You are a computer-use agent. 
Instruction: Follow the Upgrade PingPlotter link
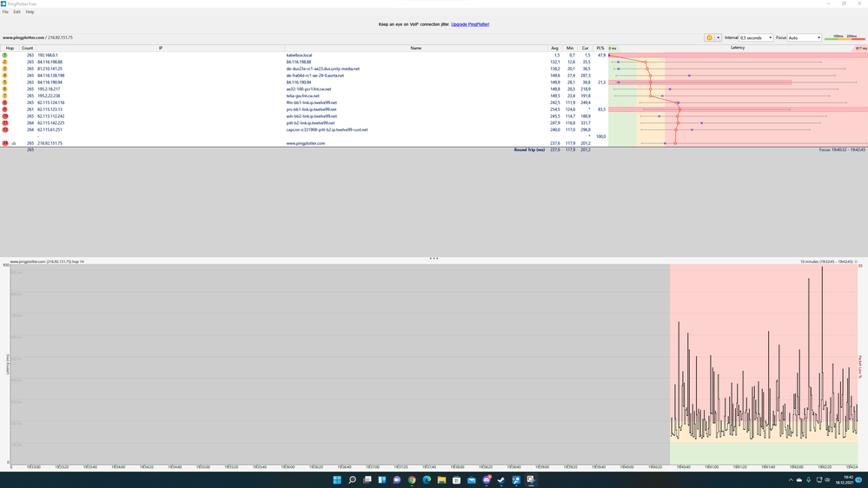pos(470,24)
